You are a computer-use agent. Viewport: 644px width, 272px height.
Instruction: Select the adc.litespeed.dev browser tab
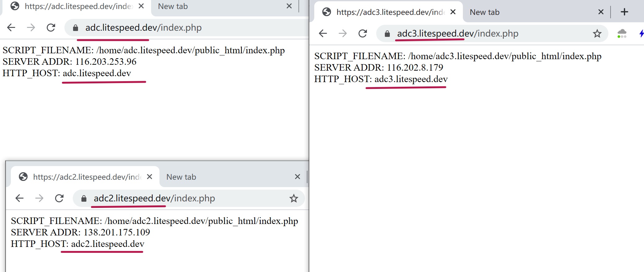click(x=77, y=7)
